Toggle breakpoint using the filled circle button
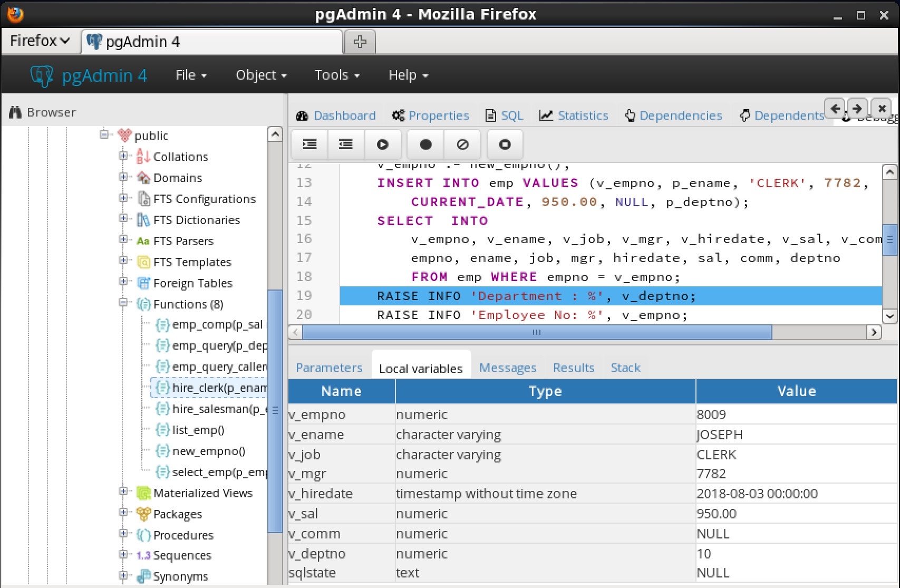This screenshot has height=588, width=900. 425,144
